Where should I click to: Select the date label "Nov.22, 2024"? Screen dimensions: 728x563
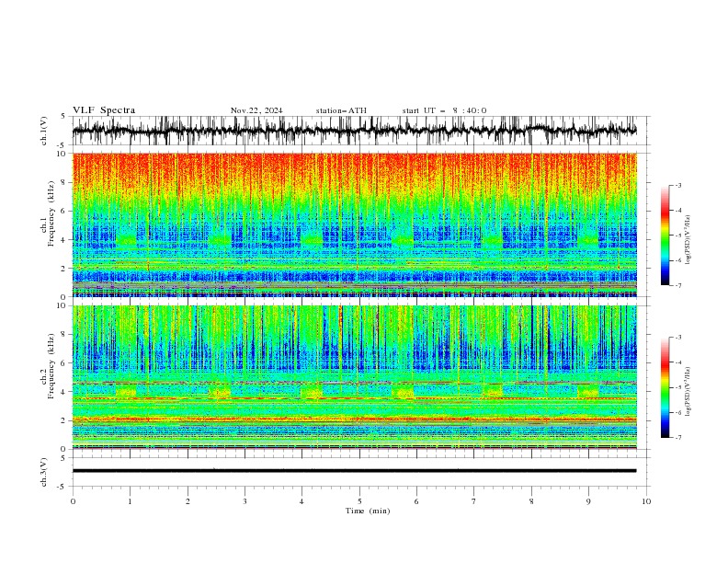[256, 110]
